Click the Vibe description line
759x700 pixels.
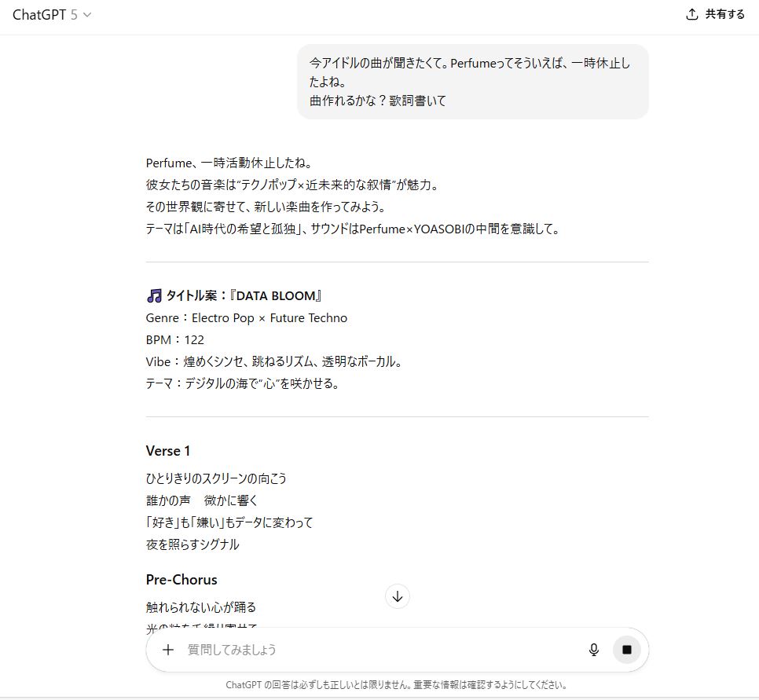273,362
